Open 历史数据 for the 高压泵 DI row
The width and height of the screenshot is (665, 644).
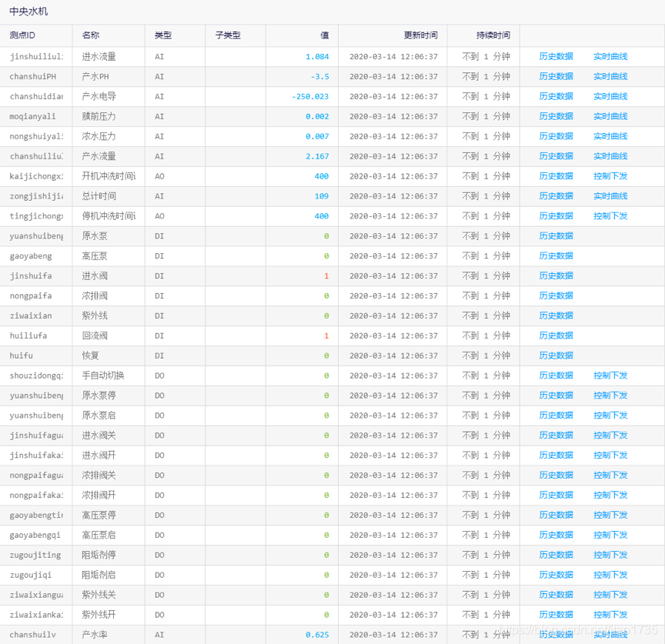coord(556,255)
